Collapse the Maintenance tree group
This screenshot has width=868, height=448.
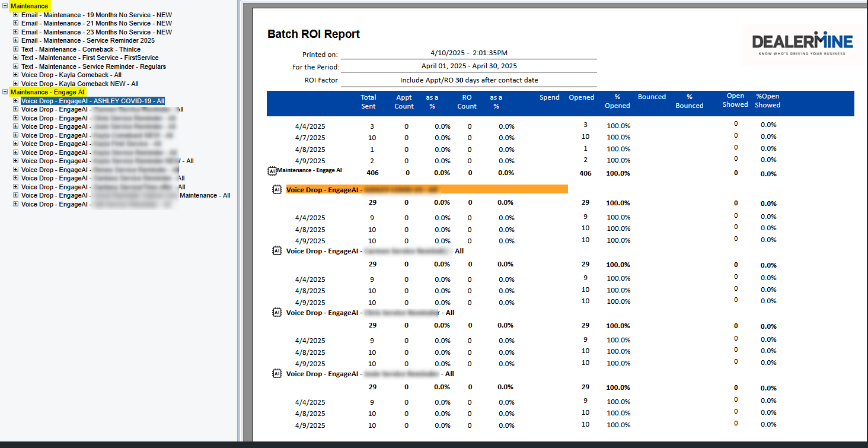pyautogui.click(x=5, y=6)
